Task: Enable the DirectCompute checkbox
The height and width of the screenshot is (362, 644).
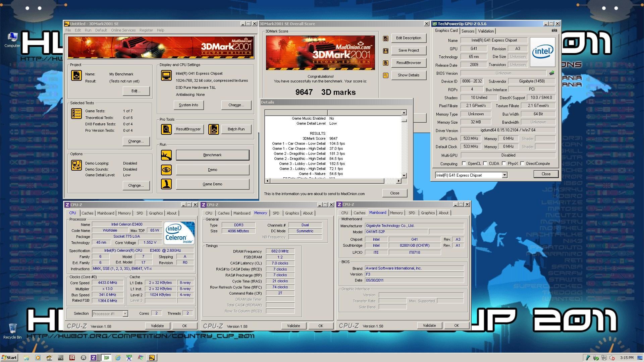Action: pyautogui.click(x=522, y=164)
